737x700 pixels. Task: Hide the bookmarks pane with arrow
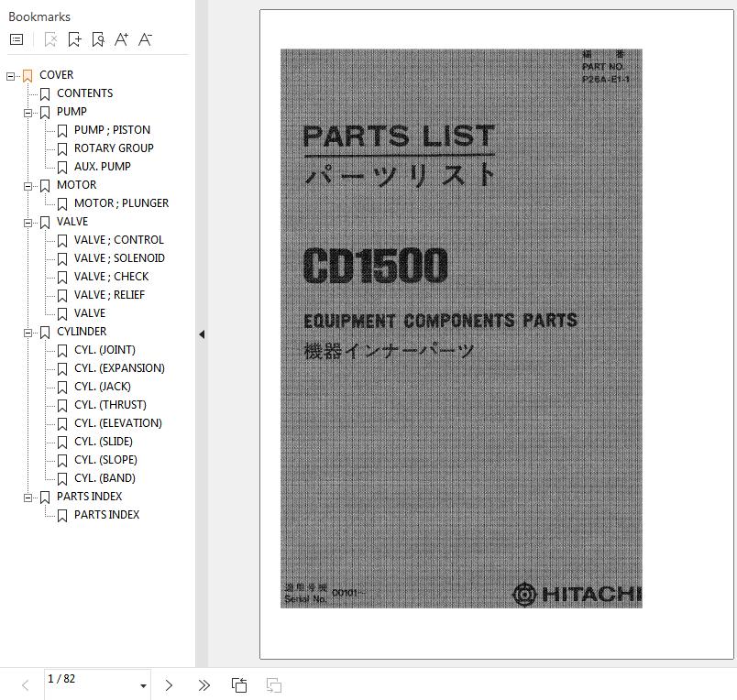[202, 334]
